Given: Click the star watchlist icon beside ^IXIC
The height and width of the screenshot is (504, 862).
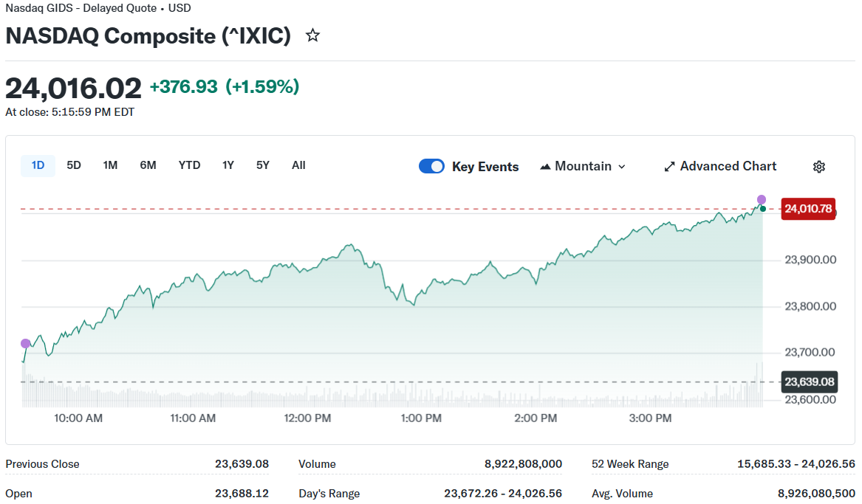Looking at the screenshot, I should pyautogui.click(x=312, y=35).
